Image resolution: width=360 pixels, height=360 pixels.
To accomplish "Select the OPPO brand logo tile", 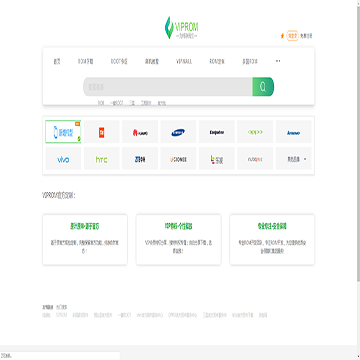I will coord(255,132).
